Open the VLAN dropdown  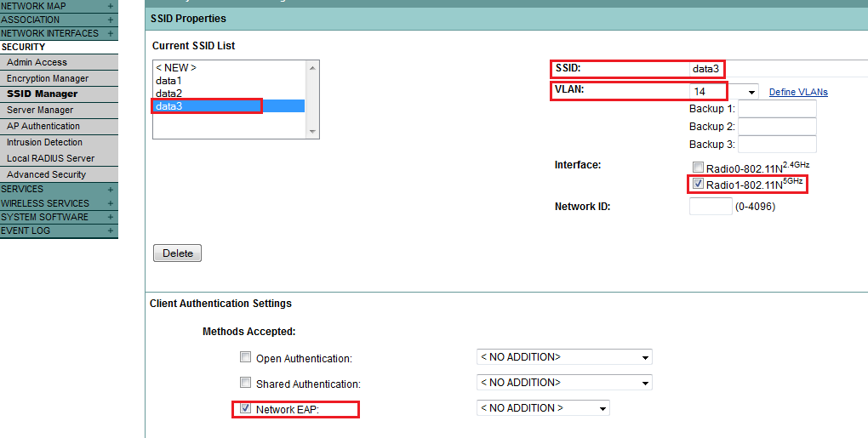tap(751, 92)
